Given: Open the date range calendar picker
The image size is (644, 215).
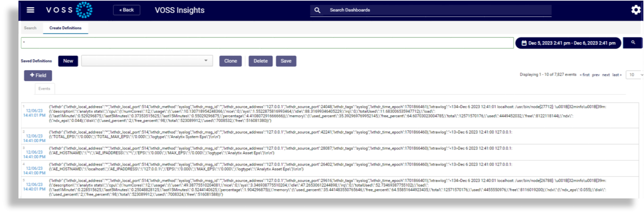Looking at the screenshot, I should click(568, 43).
